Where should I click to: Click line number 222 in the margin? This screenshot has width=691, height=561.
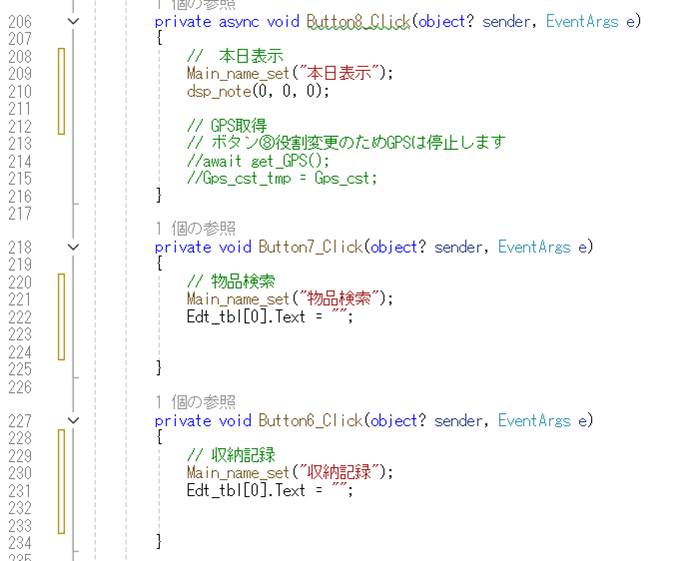point(19,317)
